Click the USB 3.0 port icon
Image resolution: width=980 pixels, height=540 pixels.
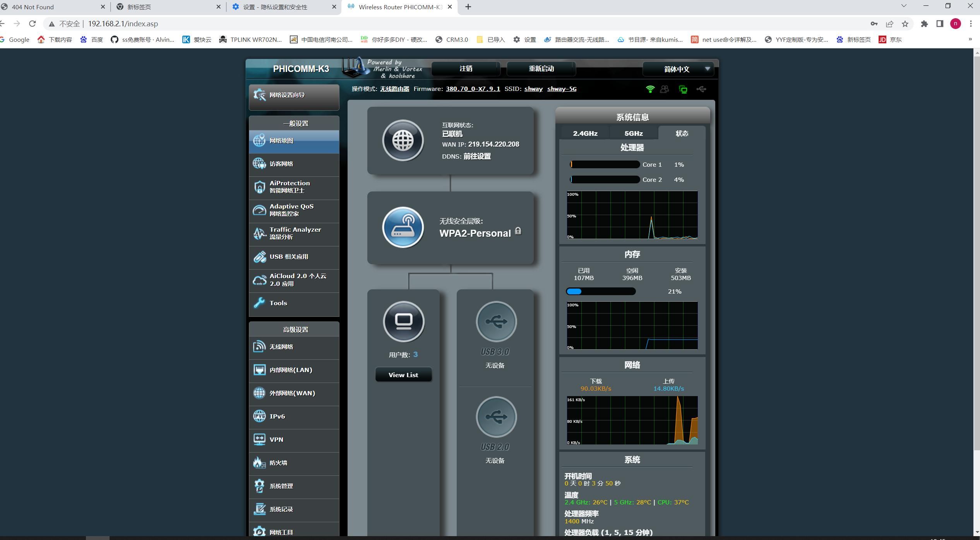(x=496, y=321)
